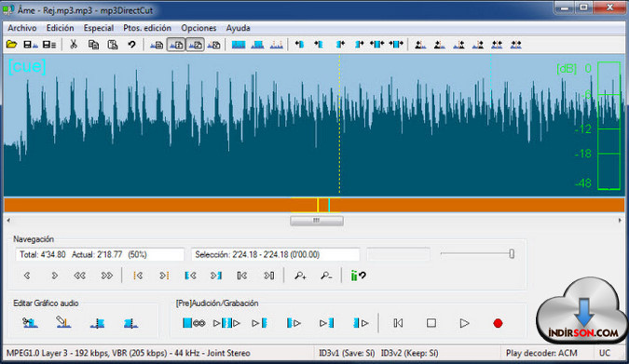Click the go to track start button
The width and height of the screenshot is (629, 364).
(x=398, y=323)
